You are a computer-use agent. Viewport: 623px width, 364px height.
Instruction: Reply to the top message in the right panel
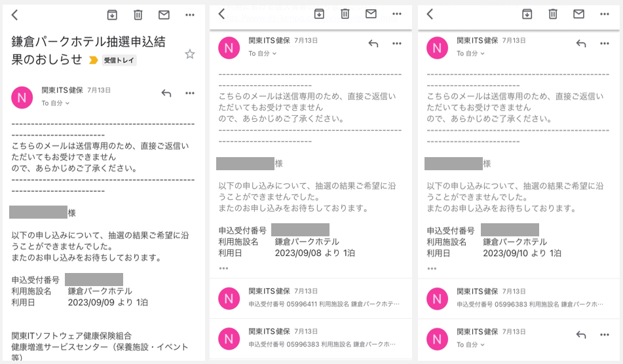[x=581, y=43]
